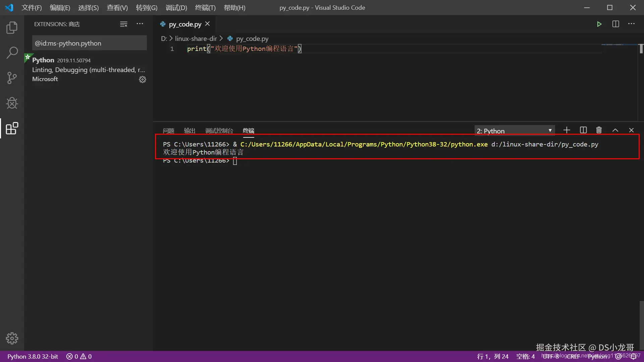Image resolution: width=644 pixels, height=362 pixels.
Task: Split the terminal panel
Action: pyautogui.click(x=583, y=130)
